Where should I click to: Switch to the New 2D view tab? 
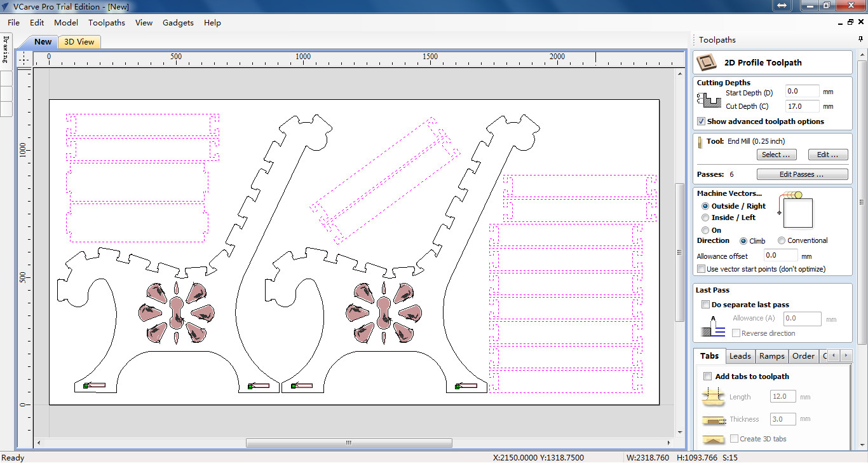(43, 42)
